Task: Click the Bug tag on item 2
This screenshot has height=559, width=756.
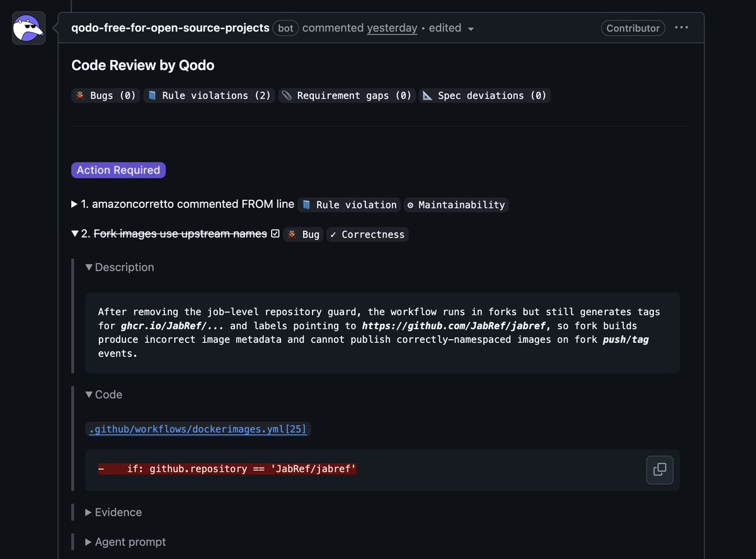Action: [x=303, y=234]
